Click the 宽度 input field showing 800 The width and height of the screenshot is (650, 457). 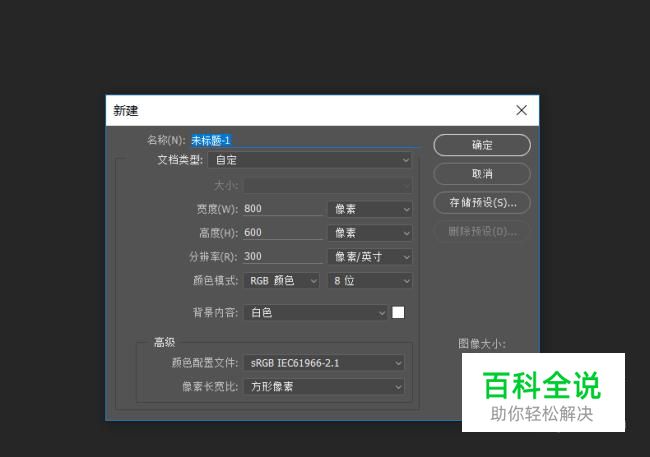[283, 209]
